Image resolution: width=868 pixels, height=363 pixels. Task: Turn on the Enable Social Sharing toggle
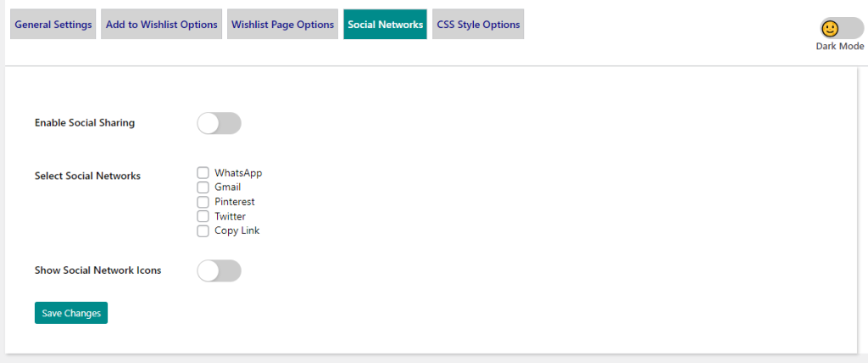pos(219,123)
